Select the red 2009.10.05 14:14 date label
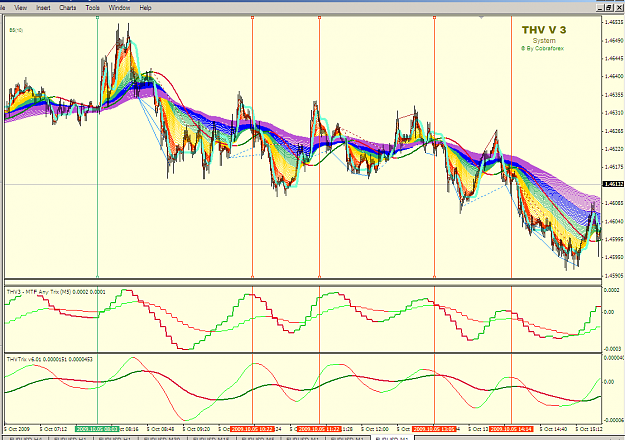Image resolution: width=625 pixels, height=440 pixels. tap(511, 429)
